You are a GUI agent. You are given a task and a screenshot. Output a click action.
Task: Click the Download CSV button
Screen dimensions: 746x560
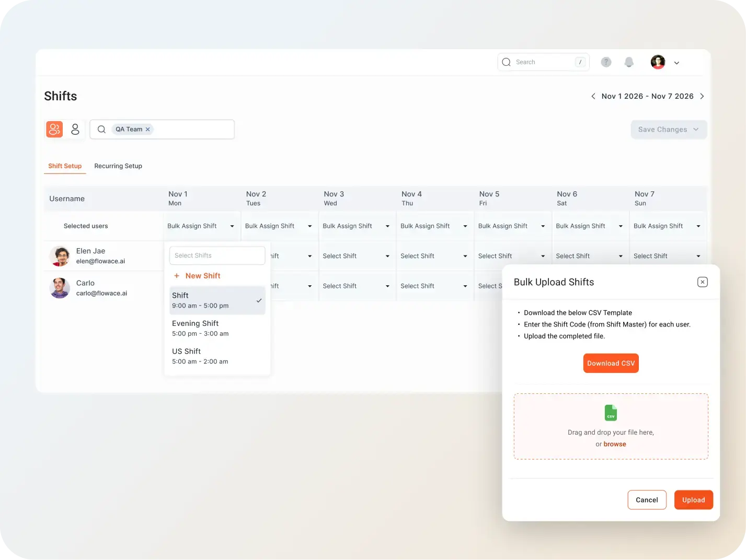[x=611, y=364]
